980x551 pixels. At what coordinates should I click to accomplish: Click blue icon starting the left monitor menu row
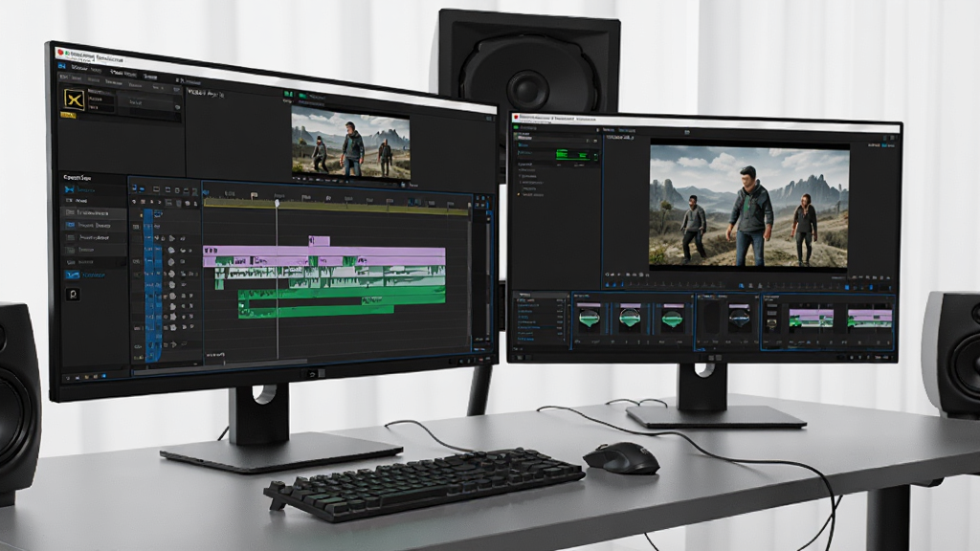62,66
